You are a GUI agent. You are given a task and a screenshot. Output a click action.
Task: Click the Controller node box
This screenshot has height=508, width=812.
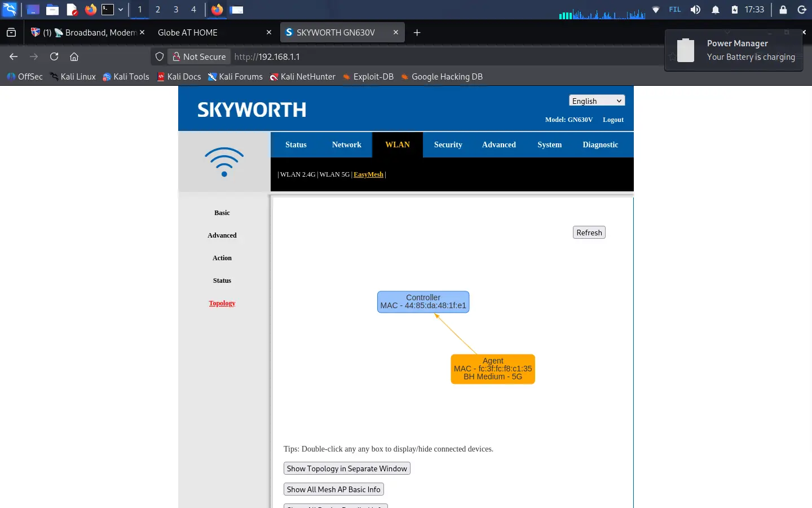[423, 301]
